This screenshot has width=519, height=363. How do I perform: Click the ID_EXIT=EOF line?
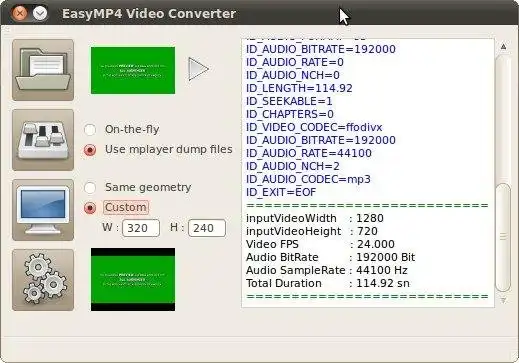[x=281, y=192]
